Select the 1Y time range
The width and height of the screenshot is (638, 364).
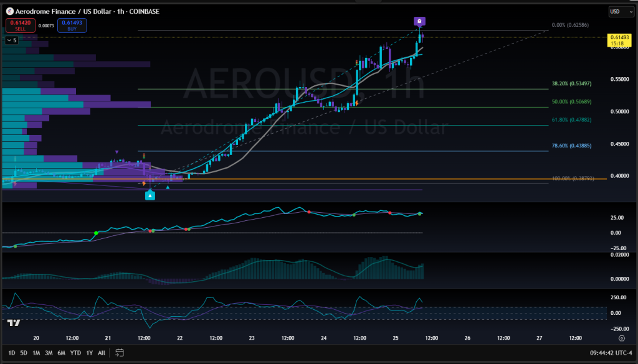point(90,353)
